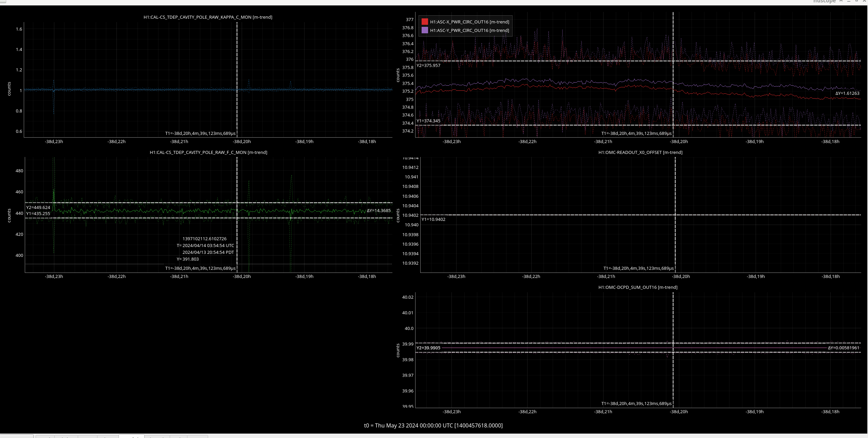Viewport: 868px width, 438px height.
Task: Click the -38d,22h tick on F_C_MON axis
Action: pyautogui.click(x=116, y=276)
